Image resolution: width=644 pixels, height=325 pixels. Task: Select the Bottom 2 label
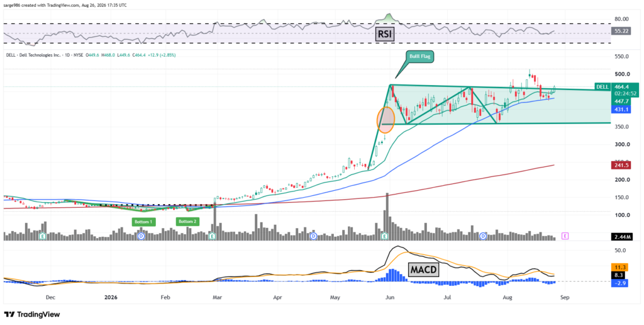tap(187, 222)
